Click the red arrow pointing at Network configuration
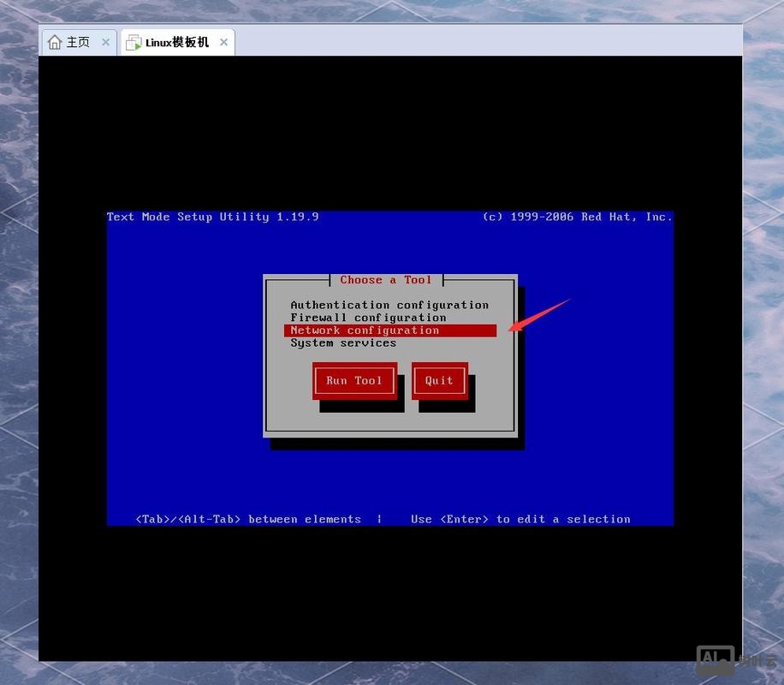The width and height of the screenshot is (784, 685). pos(539,314)
